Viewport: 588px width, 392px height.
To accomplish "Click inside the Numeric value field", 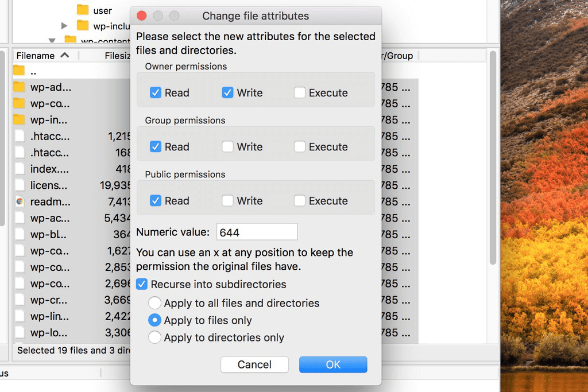I will 256,231.
